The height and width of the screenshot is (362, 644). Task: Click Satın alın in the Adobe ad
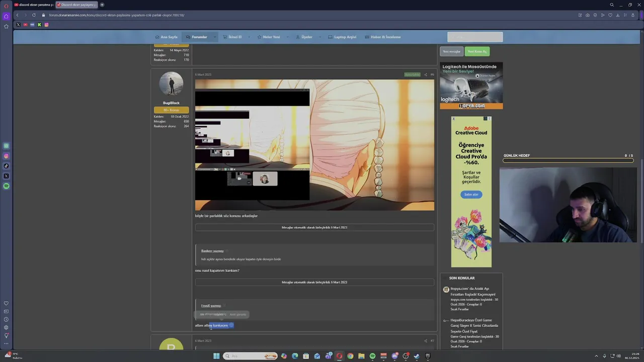[471, 195]
